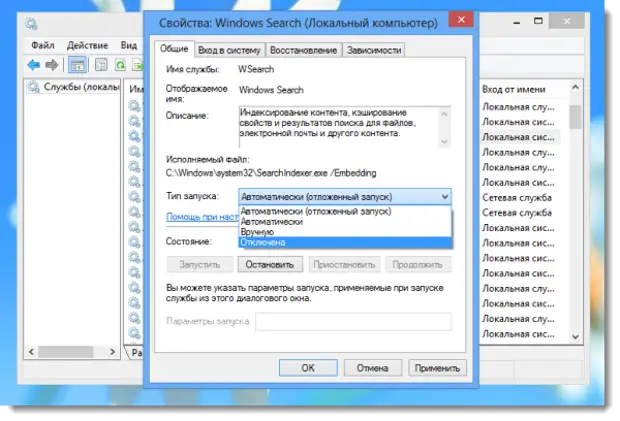Click the green Refresh toolbar icon
The image size is (620, 421).
point(120,65)
